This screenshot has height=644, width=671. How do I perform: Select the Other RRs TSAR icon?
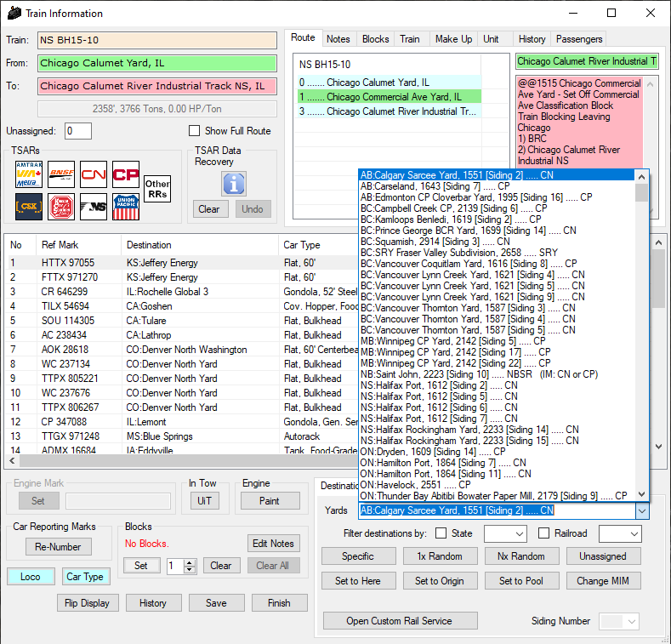157,189
